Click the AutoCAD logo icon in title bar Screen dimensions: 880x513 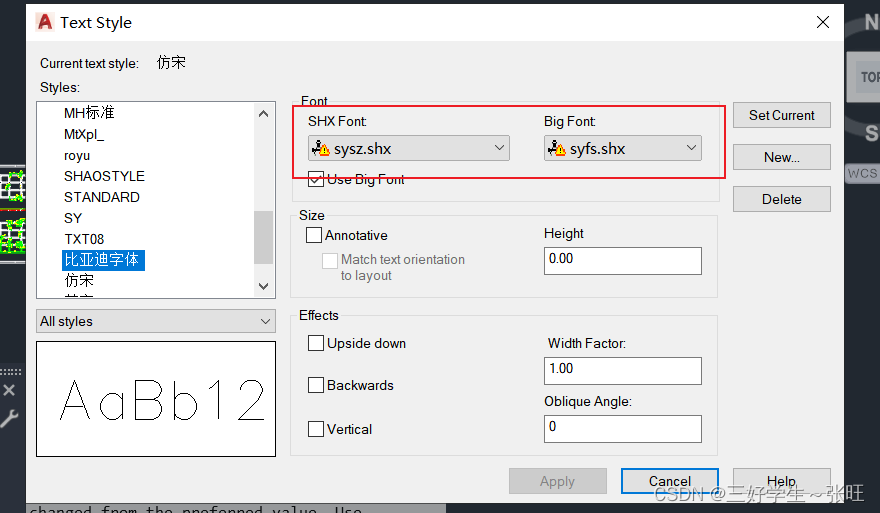[x=44, y=22]
